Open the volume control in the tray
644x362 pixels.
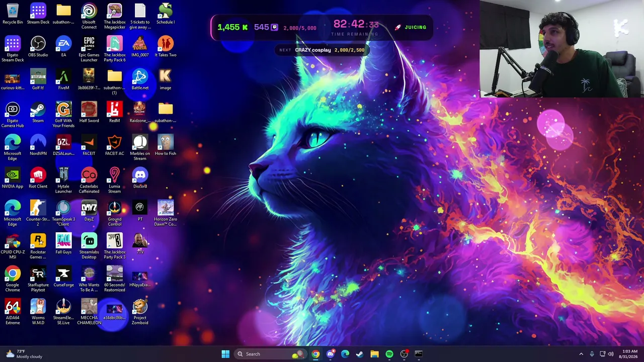coord(611,354)
